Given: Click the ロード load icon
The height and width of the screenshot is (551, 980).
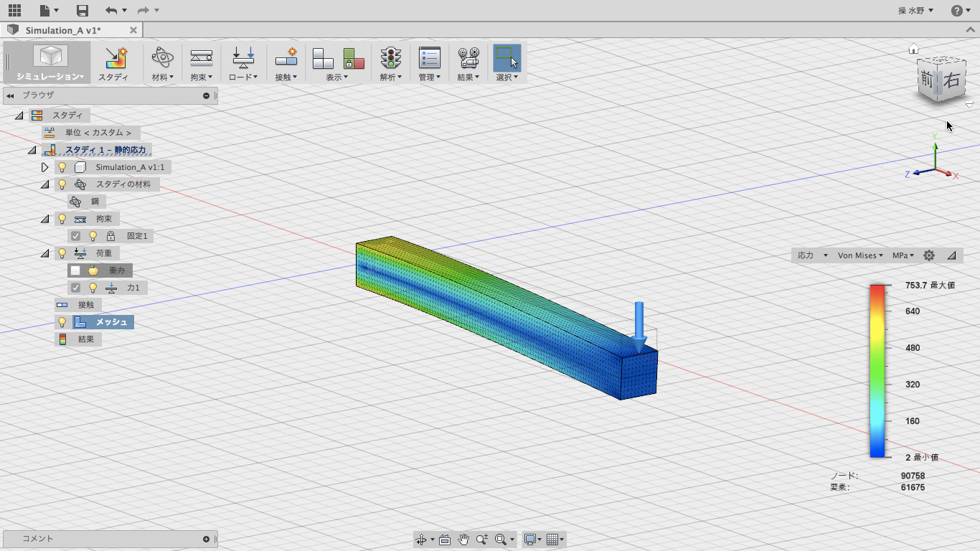Looking at the screenshot, I should 243,58.
